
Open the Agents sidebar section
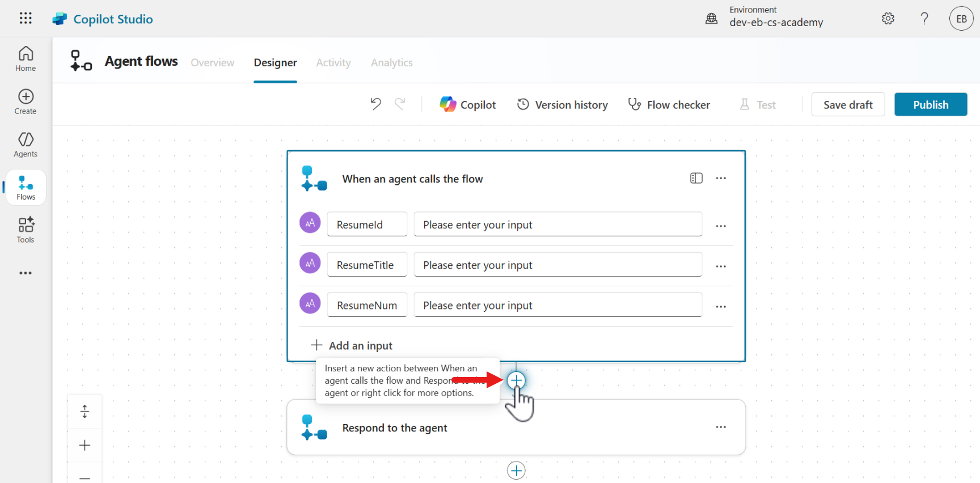[26, 145]
